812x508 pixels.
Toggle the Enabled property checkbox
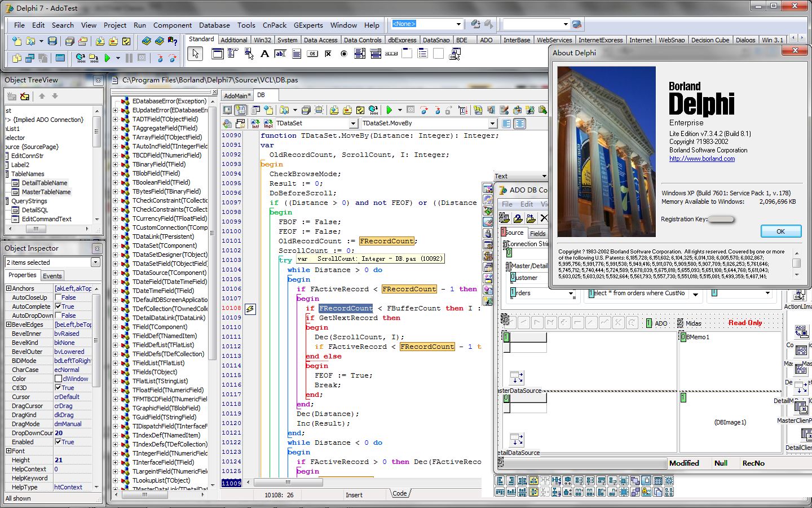(x=58, y=442)
